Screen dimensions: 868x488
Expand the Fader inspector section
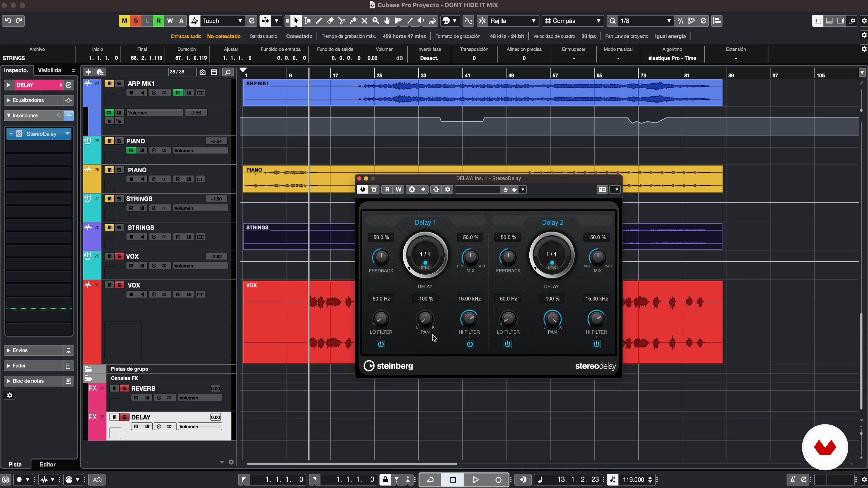9,366
